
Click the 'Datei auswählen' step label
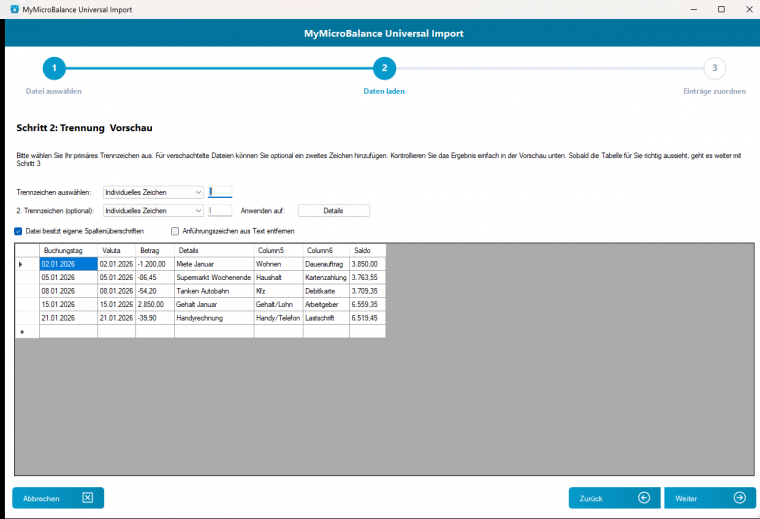pos(54,91)
